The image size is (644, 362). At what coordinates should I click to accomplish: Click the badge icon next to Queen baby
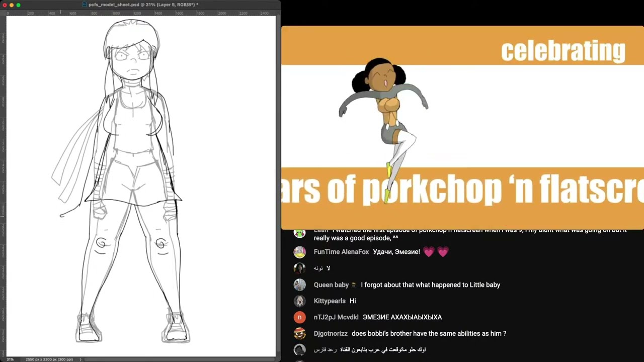pyautogui.click(x=354, y=285)
